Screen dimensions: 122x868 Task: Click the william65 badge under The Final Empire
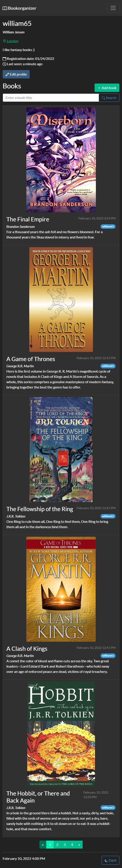click(x=108, y=227)
